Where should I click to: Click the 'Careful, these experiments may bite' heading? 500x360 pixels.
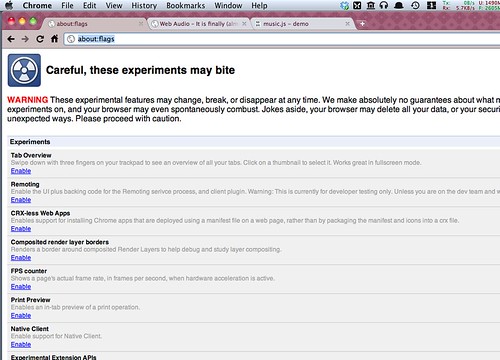tap(140, 70)
